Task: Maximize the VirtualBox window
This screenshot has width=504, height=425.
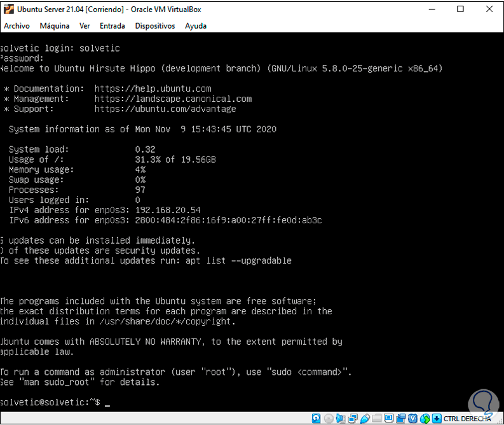Action: pyautogui.click(x=460, y=9)
